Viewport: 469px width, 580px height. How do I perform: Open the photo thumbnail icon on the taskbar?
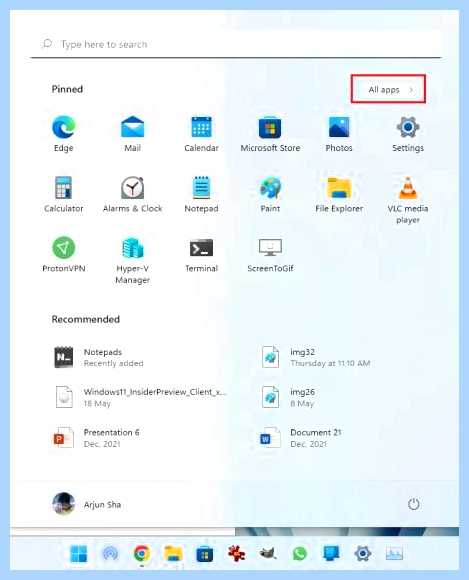394,554
